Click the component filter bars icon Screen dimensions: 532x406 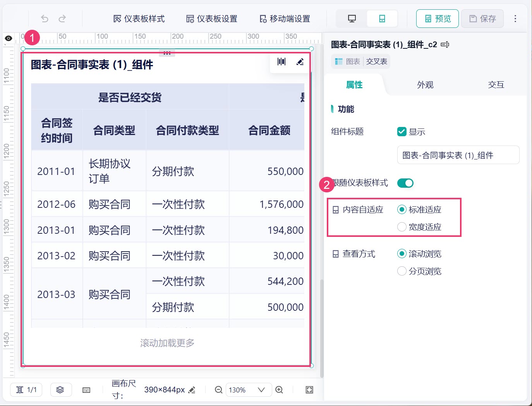click(x=281, y=62)
